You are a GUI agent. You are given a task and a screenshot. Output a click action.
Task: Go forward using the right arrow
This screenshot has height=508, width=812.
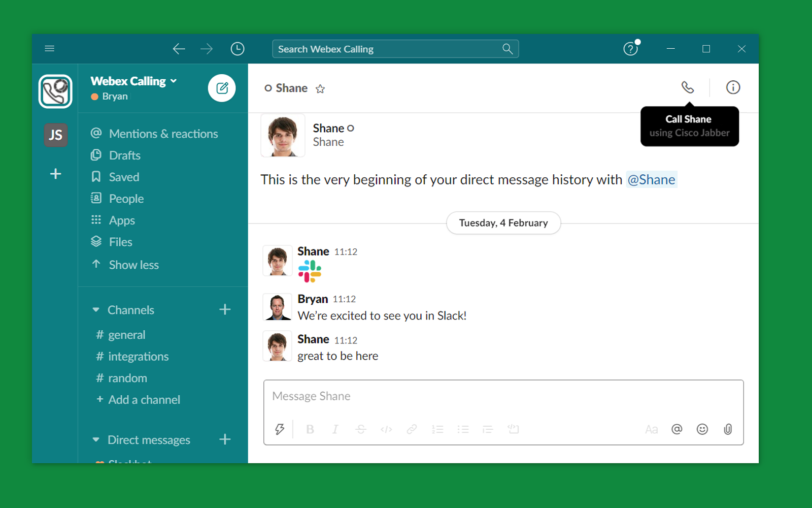coord(207,49)
